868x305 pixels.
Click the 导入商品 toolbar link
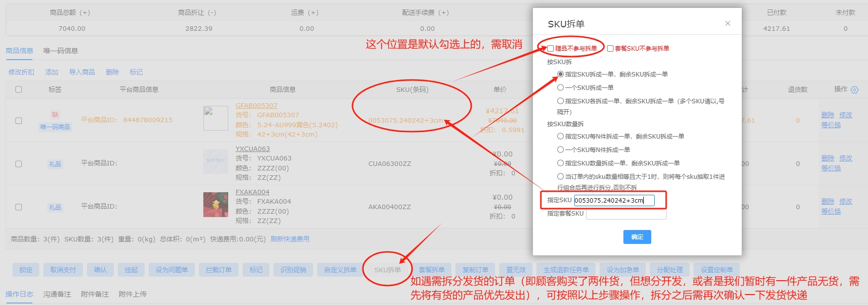click(x=82, y=72)
